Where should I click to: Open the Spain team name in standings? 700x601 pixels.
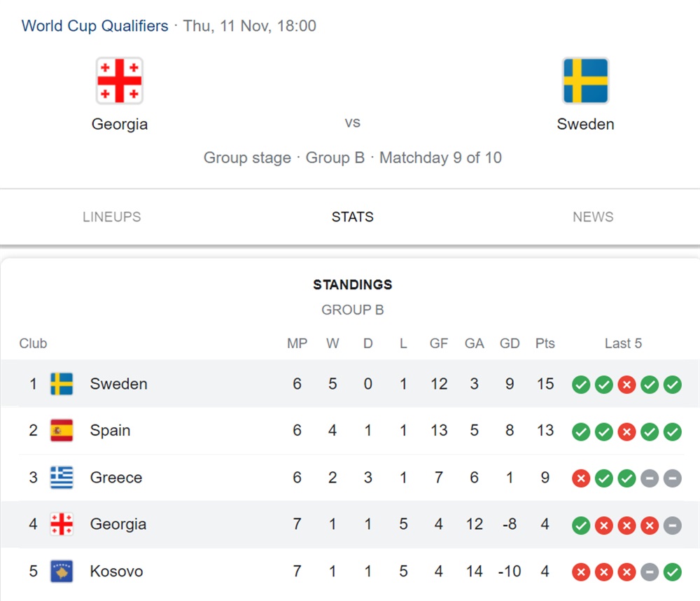[111, 430]
